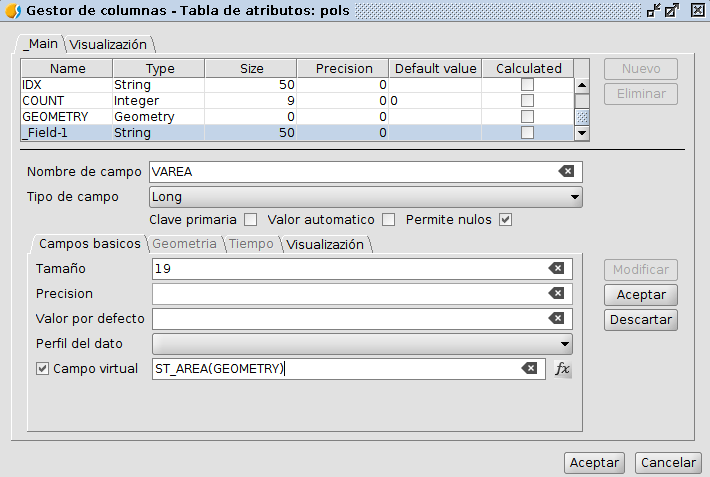Image resolution: width=710 pixels, height=477 pixels.
Task: Toggle the Valor automatico checkbox
Action: coord(389,220)
